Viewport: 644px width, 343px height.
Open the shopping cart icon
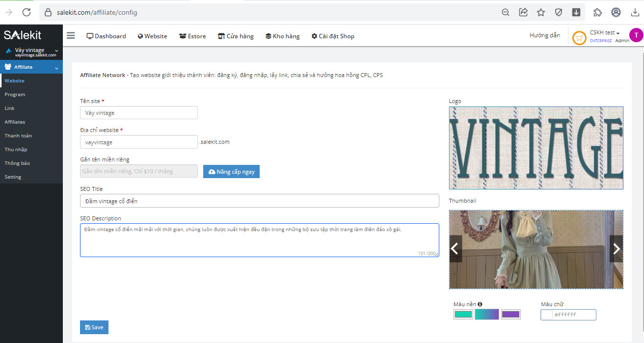click(x=579, y=38)
